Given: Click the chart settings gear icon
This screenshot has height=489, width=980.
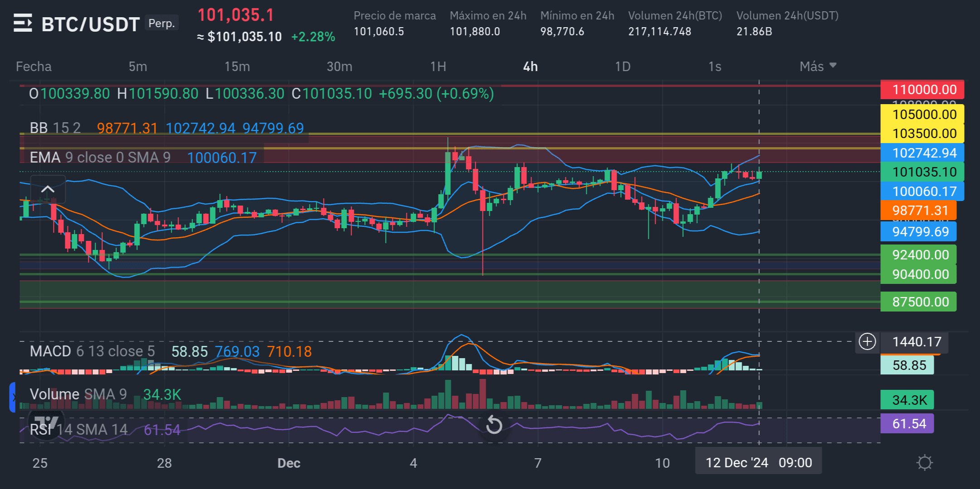Looking at the screenshot, I should tap(924, 463).
